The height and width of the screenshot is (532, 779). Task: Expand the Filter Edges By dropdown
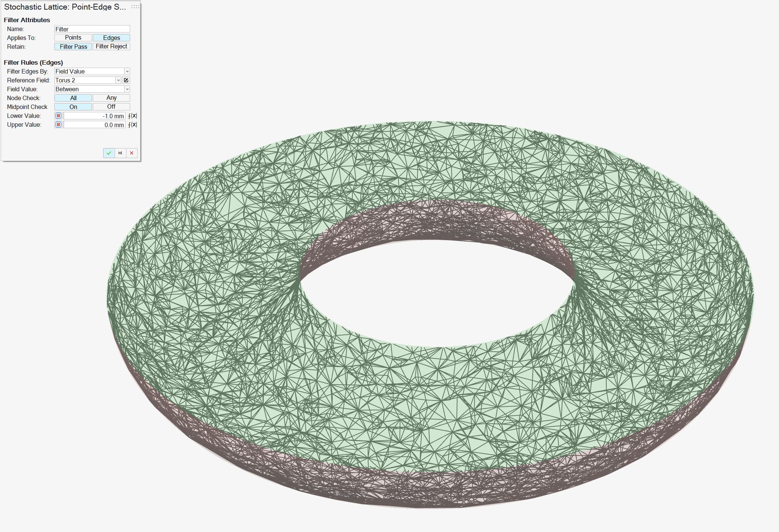tap(127, 71)
